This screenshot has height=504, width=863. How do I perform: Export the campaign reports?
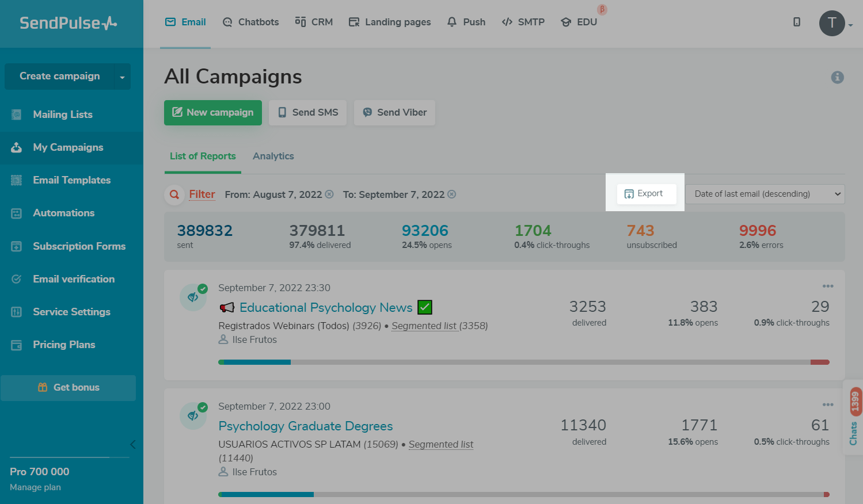tap(644, 194)
